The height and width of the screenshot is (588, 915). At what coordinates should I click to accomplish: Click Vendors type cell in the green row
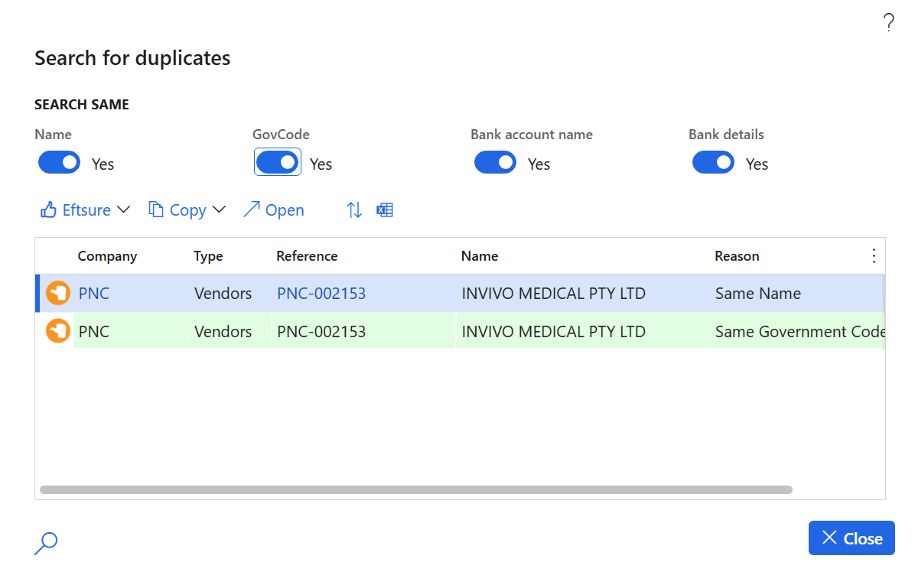[x=230, y=331]
